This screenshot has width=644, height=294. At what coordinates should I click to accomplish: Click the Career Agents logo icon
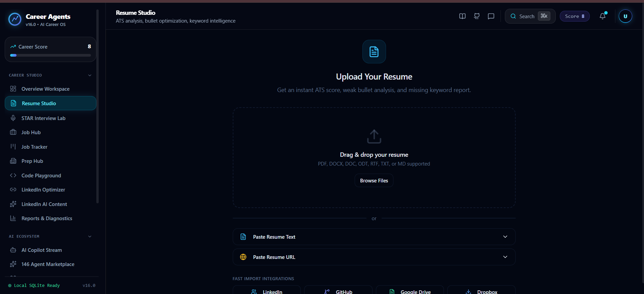click(15, 19)
